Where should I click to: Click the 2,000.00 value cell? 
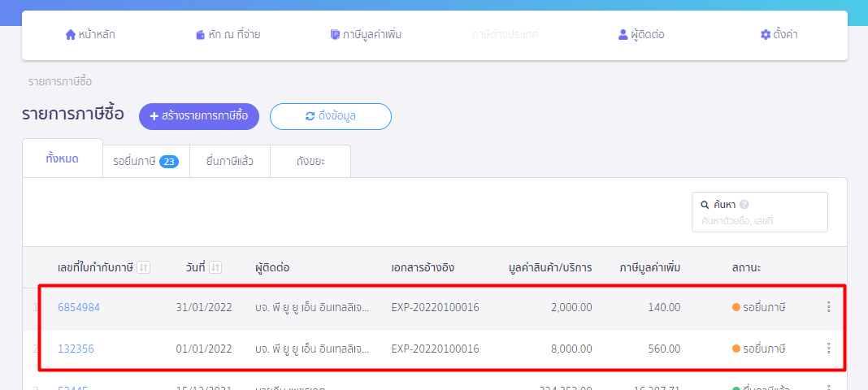tap(571, 308)
